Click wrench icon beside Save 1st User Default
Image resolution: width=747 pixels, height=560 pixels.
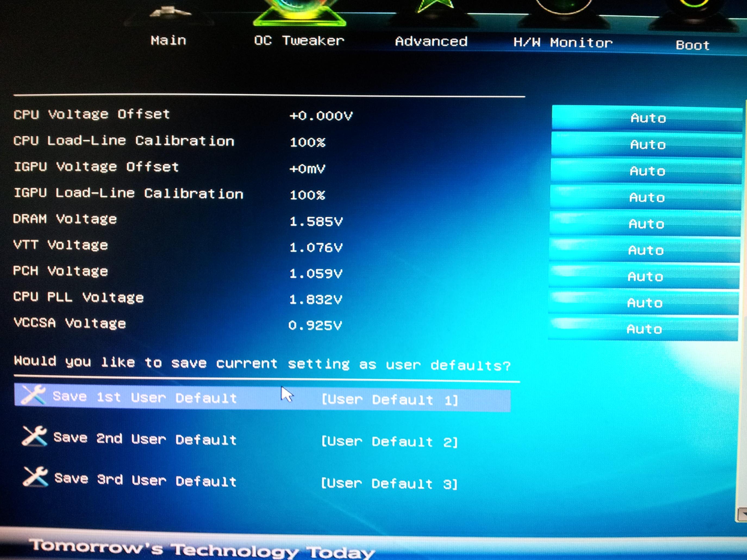(x=33, y=395)
